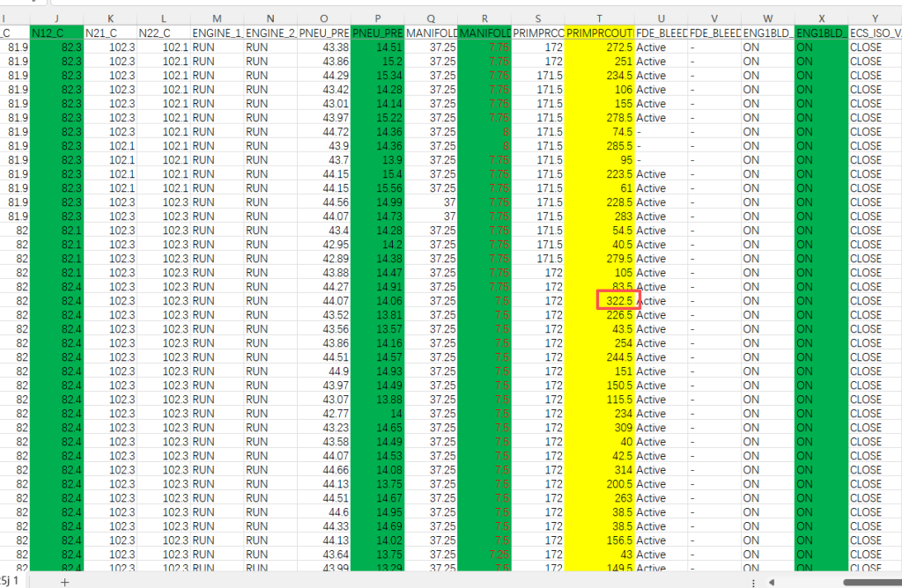Select column T header
Viewport: 902px width, 588px height.
click(x=599, y=18)
